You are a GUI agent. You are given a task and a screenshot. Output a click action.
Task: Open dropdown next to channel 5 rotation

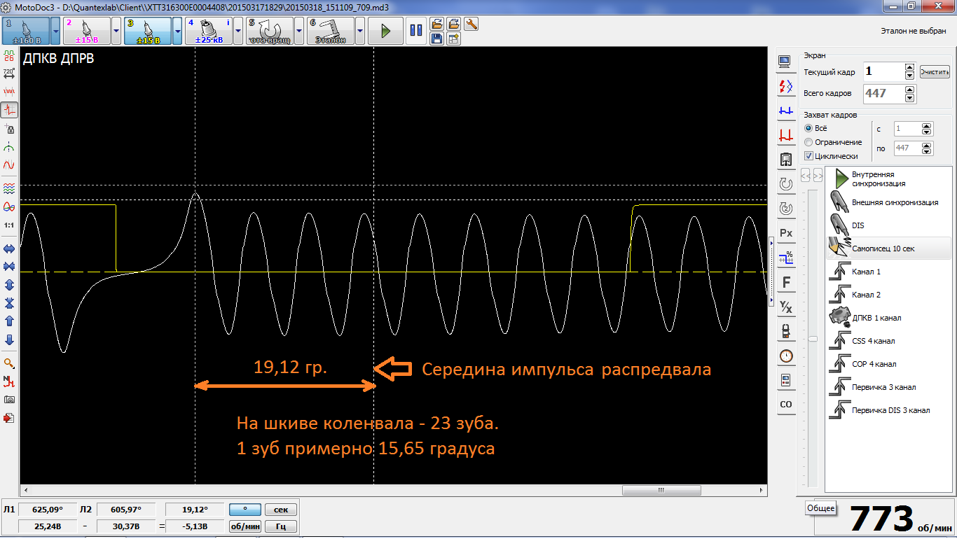click(299, 31)
